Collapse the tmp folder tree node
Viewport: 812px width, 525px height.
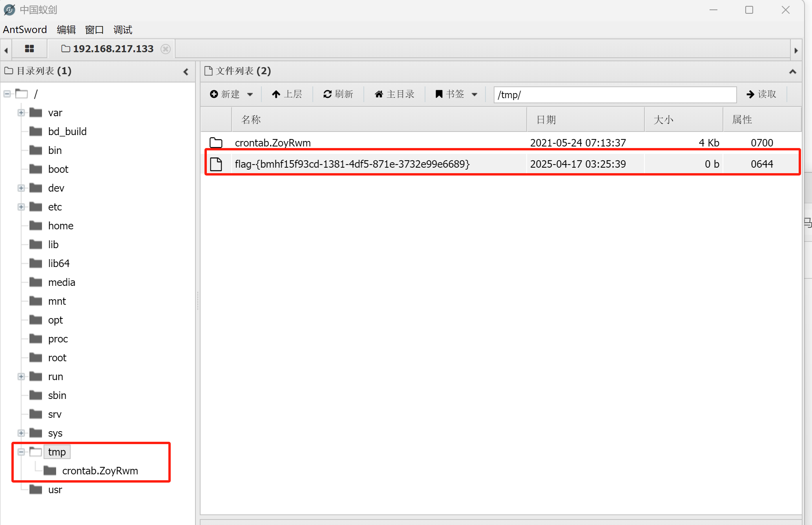point(21,452)
